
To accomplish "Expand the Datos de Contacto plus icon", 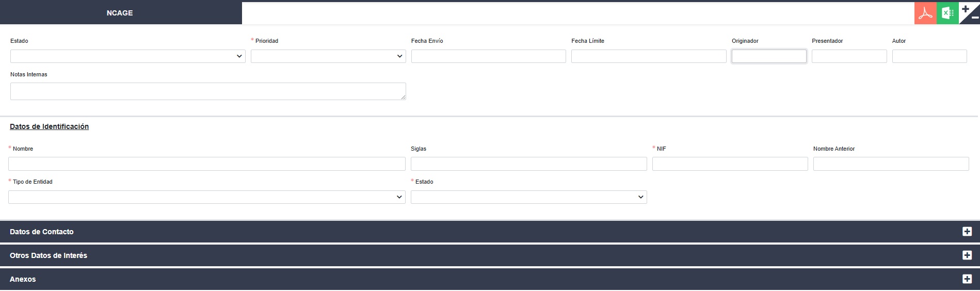I will point(967,232).
